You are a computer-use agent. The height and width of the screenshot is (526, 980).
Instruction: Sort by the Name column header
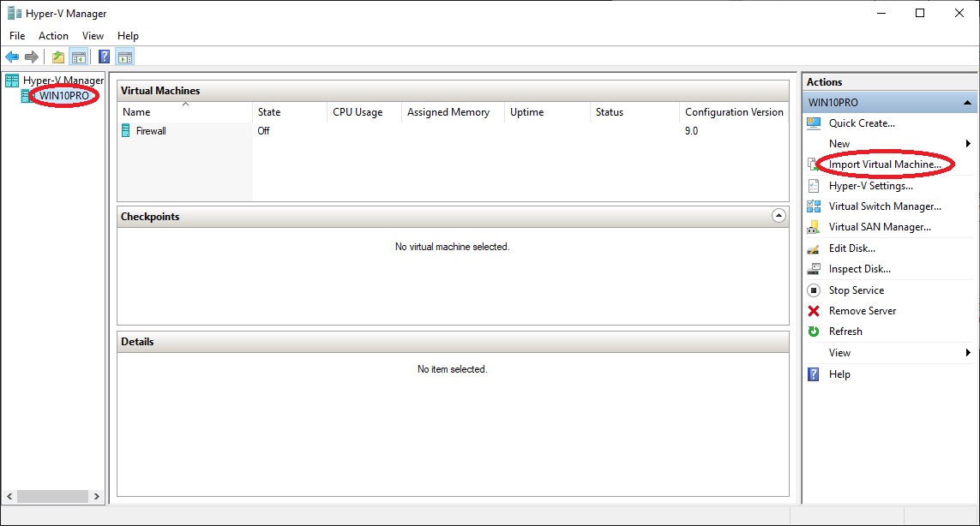pos(185,112)
